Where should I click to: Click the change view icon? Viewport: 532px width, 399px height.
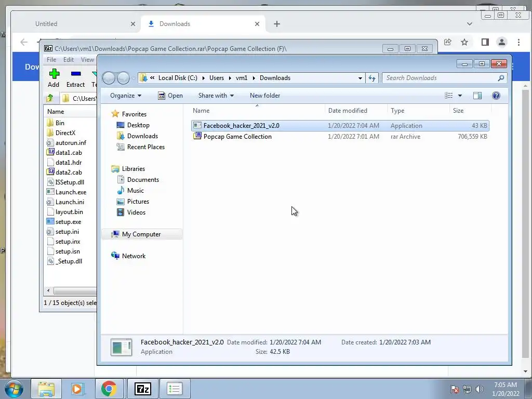point(448,96)
